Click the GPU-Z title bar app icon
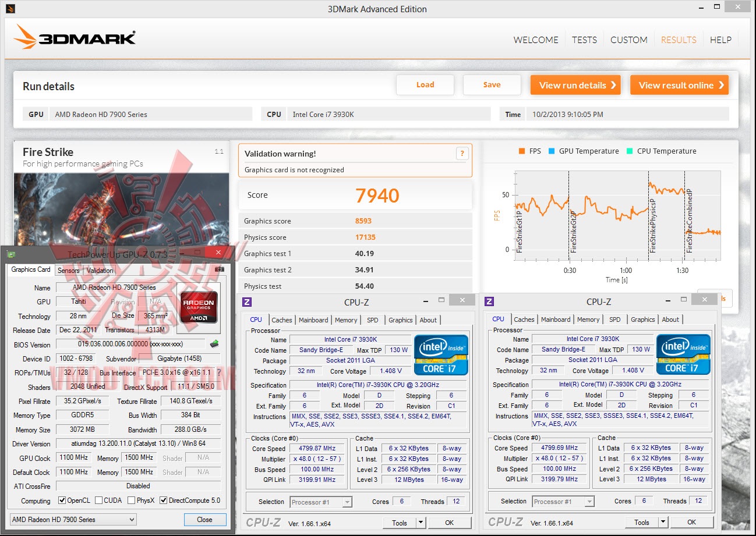 [11, 254]
